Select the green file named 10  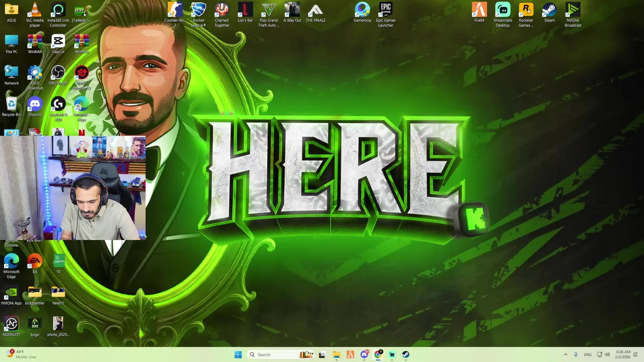pyautogui.click(x=58, y=264)
